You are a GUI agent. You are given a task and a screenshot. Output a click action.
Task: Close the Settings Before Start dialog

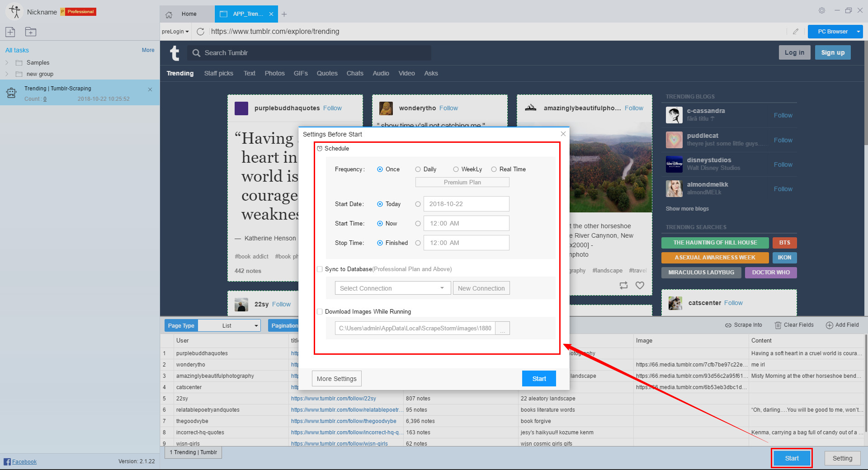[x=563, y=134]
